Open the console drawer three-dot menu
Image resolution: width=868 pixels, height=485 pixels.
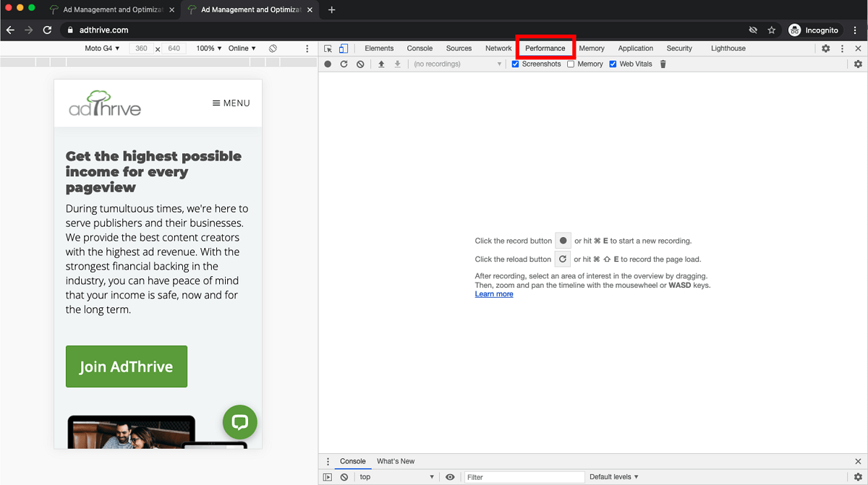[x=328, y=461]
